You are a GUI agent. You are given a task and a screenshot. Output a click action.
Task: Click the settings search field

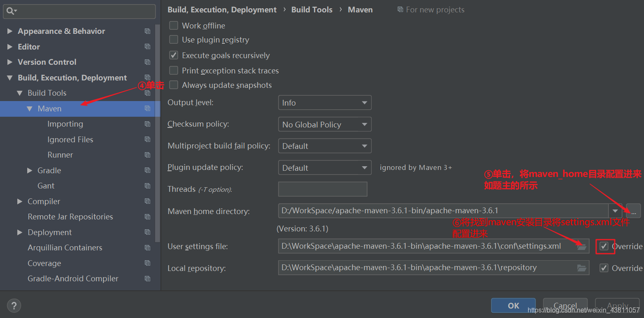(x=79, y=11)
